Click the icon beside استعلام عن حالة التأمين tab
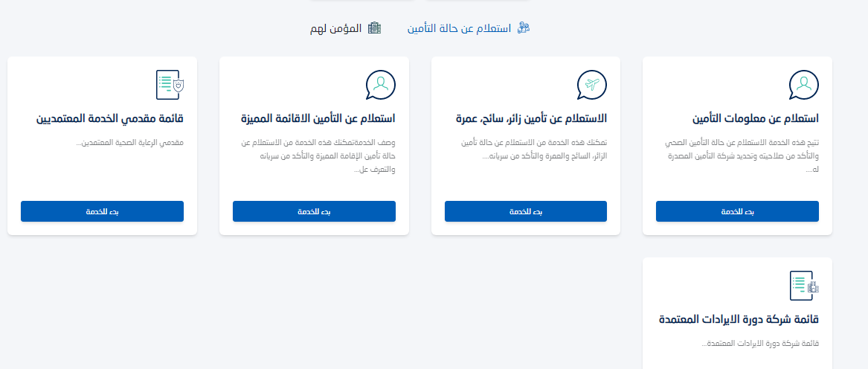 click(523, 28)
